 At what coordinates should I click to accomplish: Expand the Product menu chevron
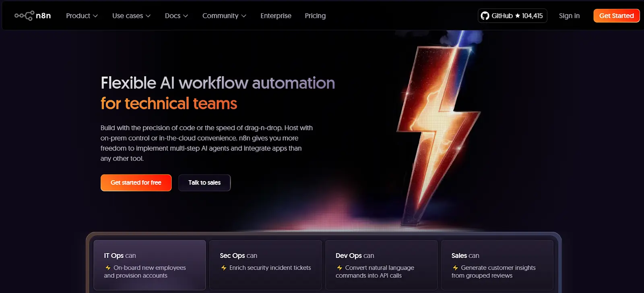pyautogui.click(x=95, y=16)
